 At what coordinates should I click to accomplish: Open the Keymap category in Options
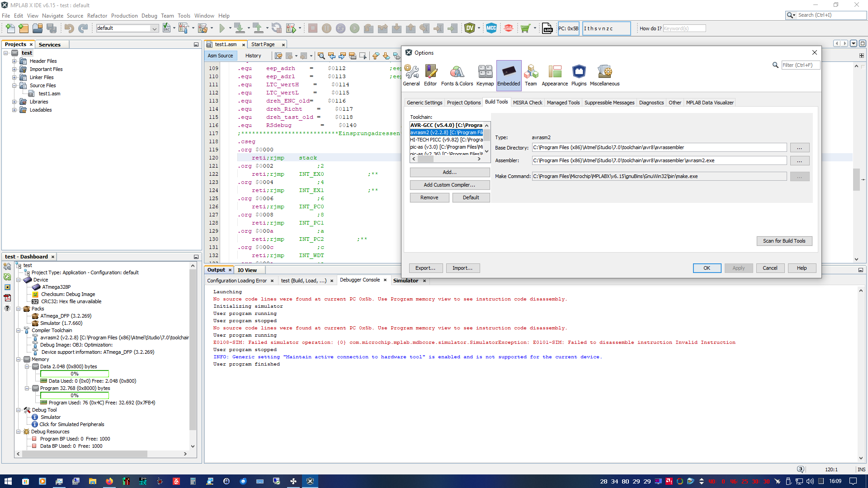click(x=485, y=75)
